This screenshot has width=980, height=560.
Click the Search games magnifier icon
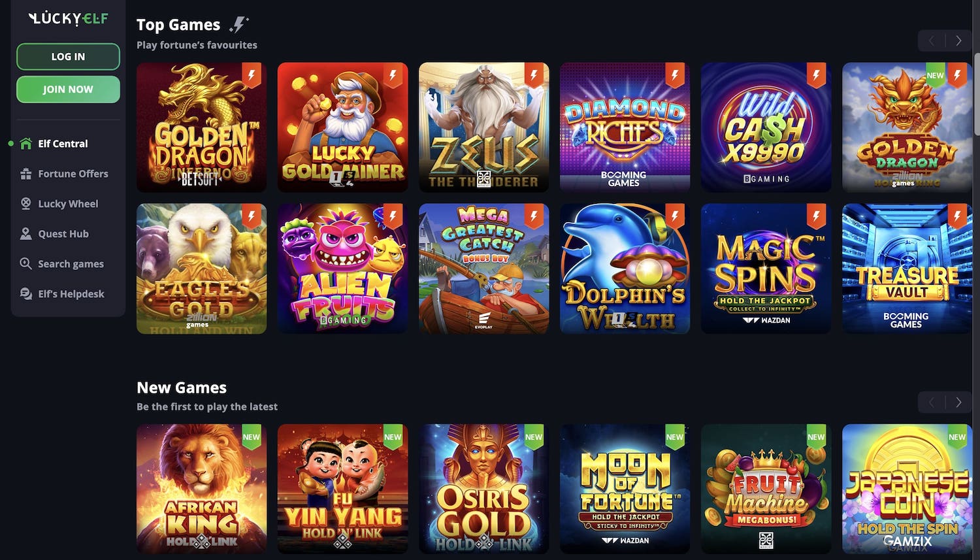26,264
